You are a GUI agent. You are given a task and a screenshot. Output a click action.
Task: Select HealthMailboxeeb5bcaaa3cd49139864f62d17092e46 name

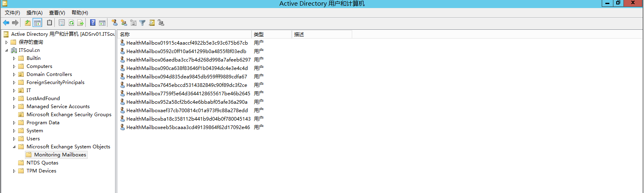[188, 127]
